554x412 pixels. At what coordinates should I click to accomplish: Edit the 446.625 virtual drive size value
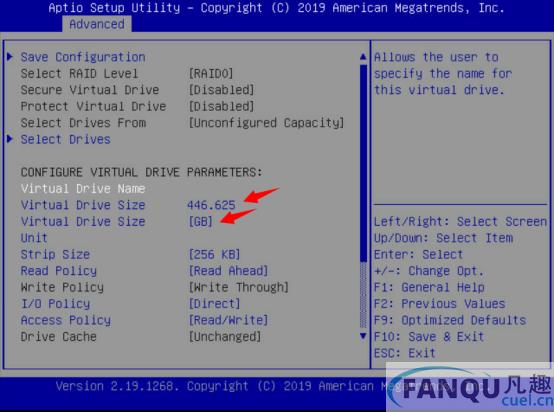[211, 205]
